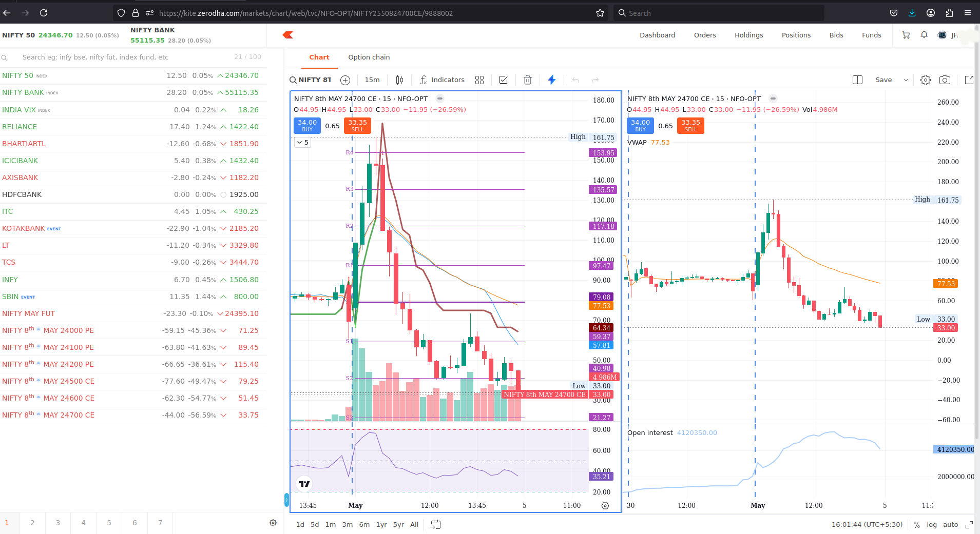Open the layout setup split-pane icon
The width and height of the screenshot is (980, 534).
(857, 80)
